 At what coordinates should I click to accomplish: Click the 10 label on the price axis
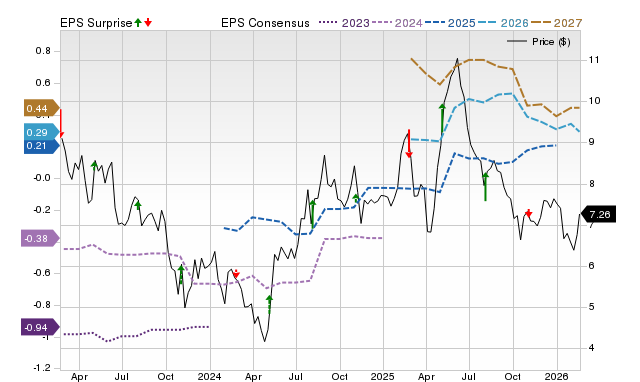594,101
